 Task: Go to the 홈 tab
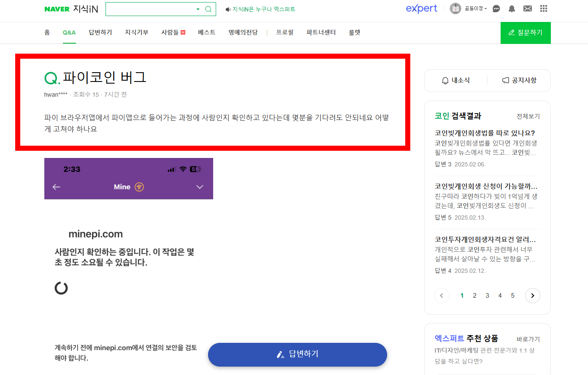tap(47, 33)
